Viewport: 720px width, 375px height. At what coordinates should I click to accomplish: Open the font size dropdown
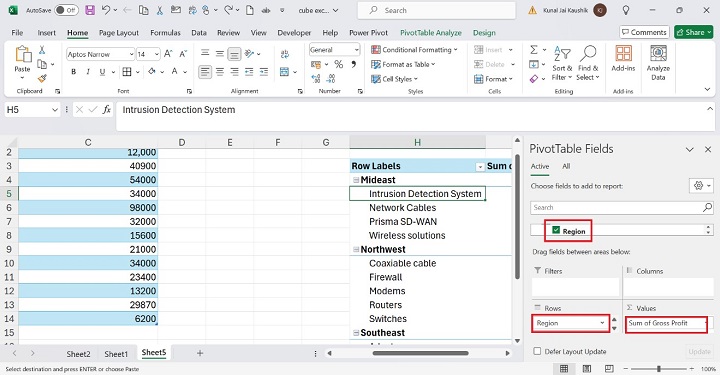click(x=157, y=54)
